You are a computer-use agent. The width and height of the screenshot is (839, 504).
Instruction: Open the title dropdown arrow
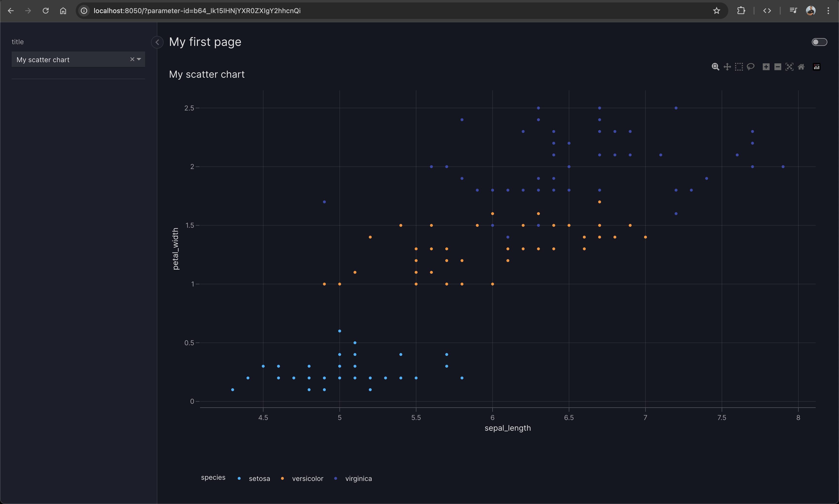[139, 59]
